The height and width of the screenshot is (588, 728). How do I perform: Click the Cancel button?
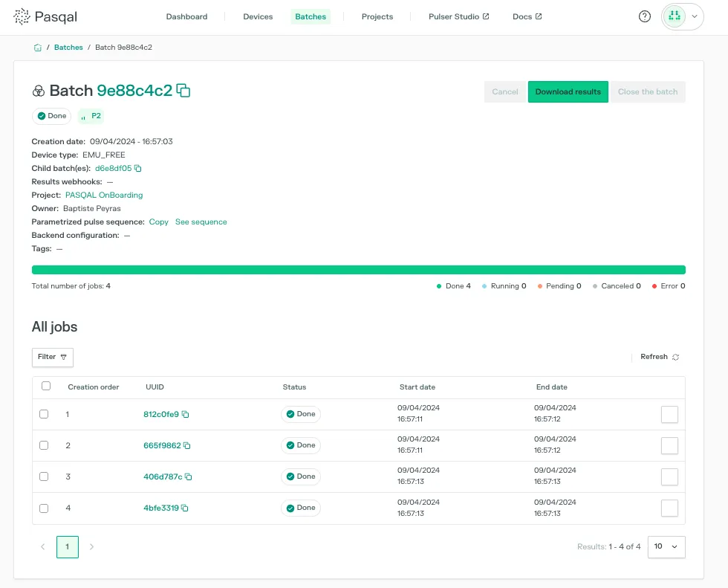coord(504,92)
